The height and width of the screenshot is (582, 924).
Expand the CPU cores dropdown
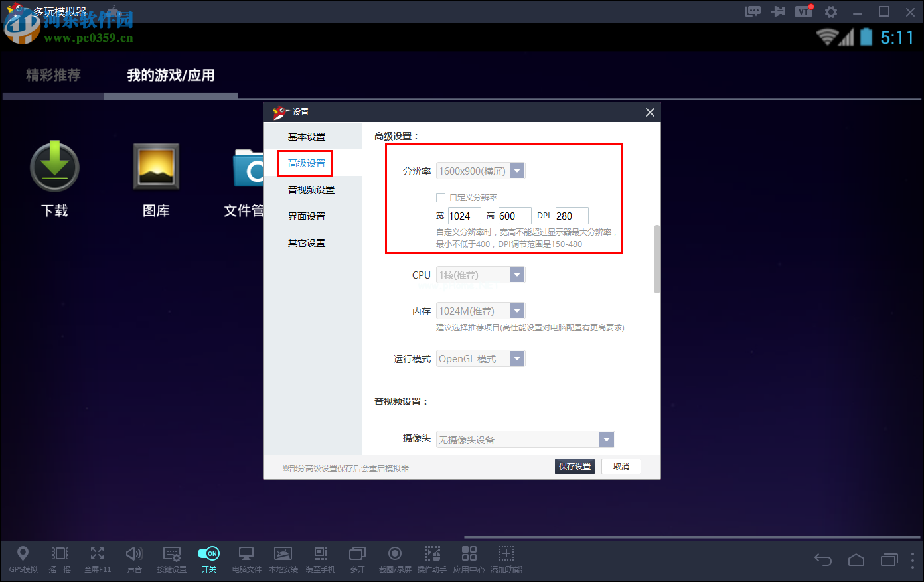coord(517,275)
